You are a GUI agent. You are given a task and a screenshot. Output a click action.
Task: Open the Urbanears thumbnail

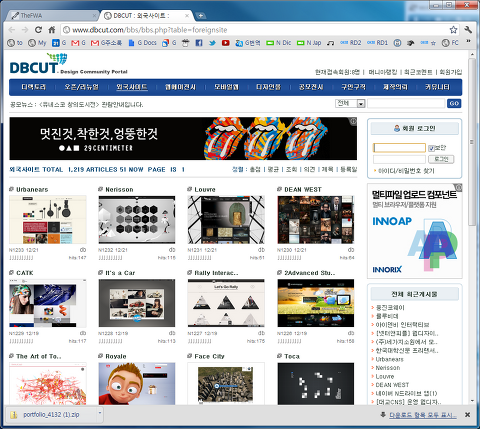pyautogui.click(x=48, y=220)
